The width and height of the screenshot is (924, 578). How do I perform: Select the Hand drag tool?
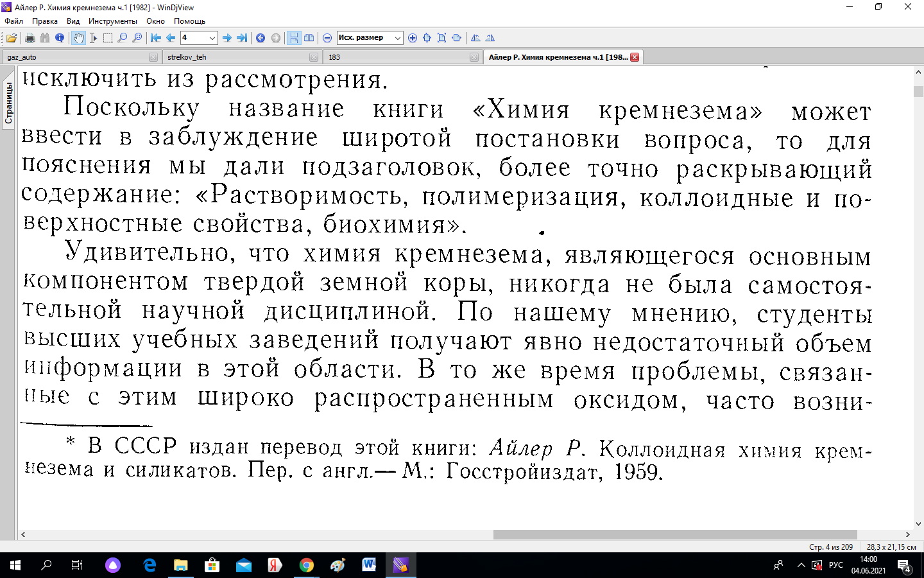click(78, 38)
